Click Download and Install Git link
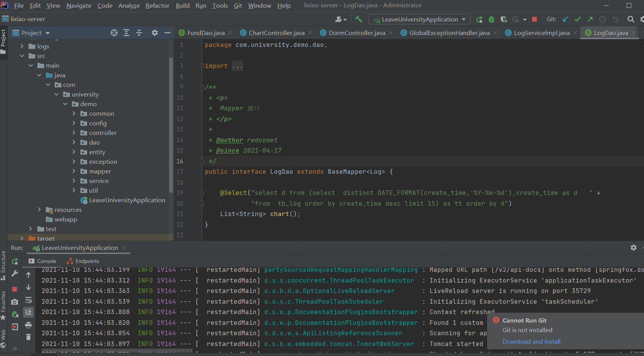 531,341
